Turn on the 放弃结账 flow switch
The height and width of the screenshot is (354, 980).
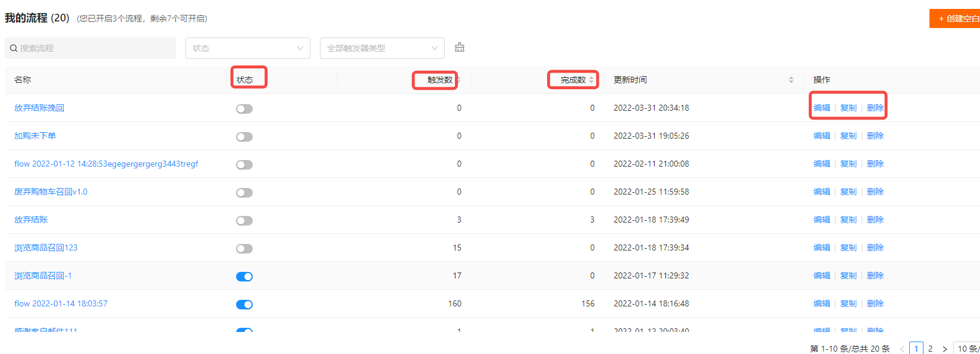tap(244, 221)
